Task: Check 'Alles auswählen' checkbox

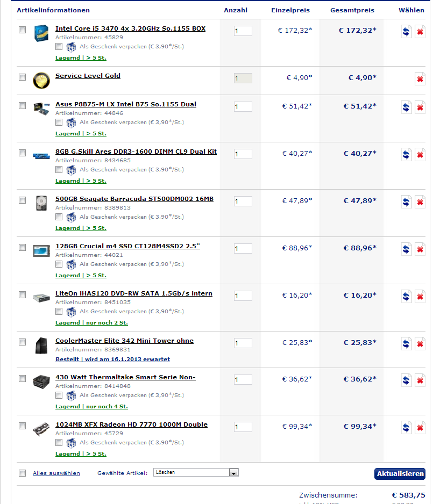Action: pyautogui.click(x=22, y=473)
